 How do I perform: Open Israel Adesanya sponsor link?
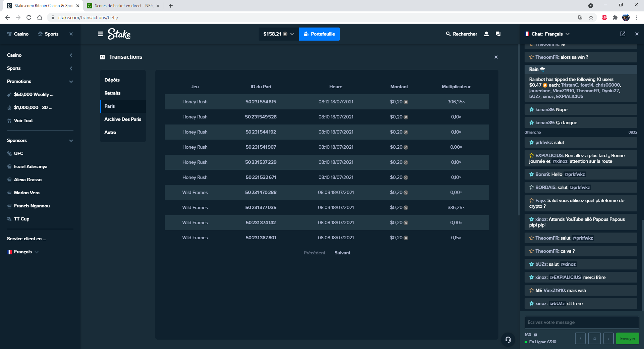click(27, 166)
